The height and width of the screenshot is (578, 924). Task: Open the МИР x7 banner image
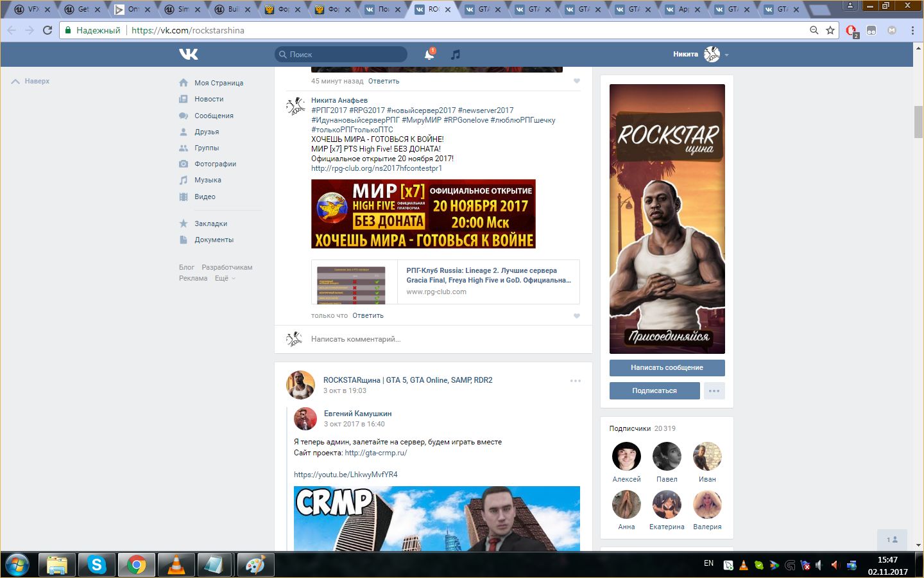tap(424, 214)
